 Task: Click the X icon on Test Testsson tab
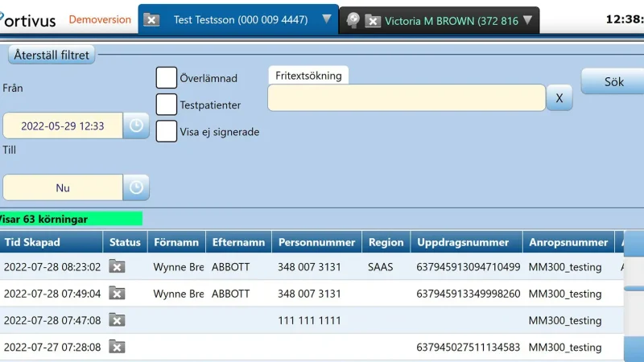click(x=151, y=20)
